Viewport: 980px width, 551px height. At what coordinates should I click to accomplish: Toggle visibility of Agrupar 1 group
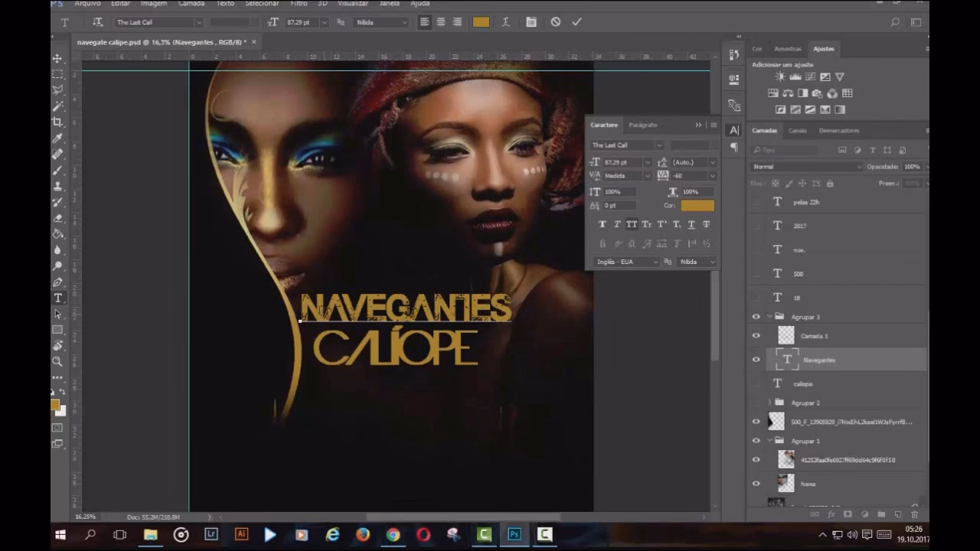coord(756,441)
